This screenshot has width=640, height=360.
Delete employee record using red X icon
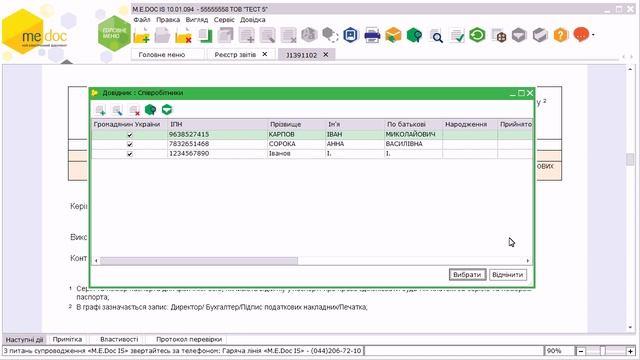[x=134, y=110]
